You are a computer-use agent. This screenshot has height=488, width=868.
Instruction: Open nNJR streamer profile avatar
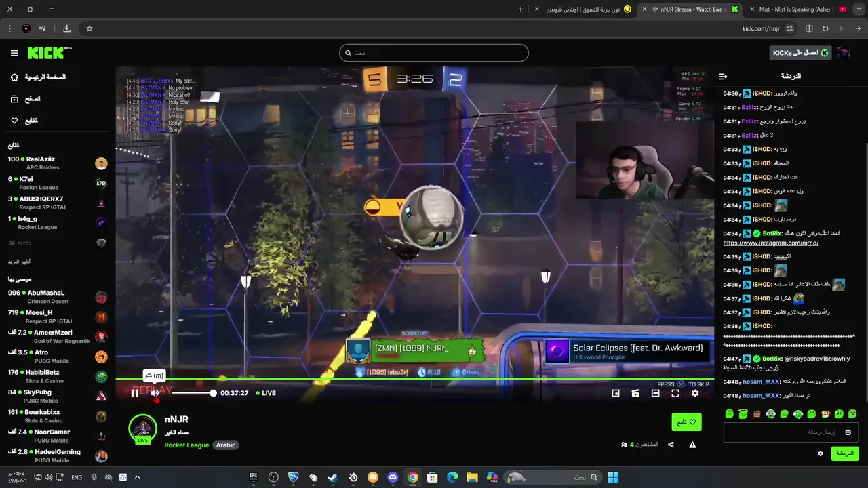[143, 428]
